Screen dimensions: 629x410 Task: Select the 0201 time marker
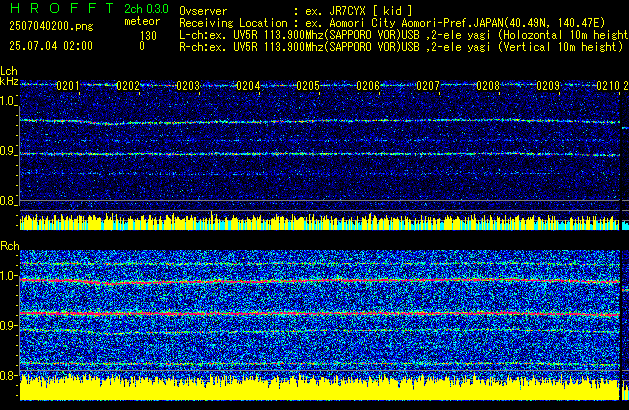point(68,86)
